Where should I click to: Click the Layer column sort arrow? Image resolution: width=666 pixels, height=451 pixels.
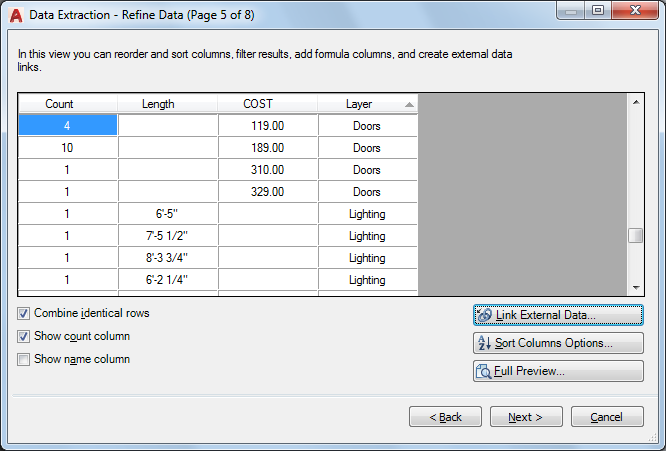[x=409, y=104]
